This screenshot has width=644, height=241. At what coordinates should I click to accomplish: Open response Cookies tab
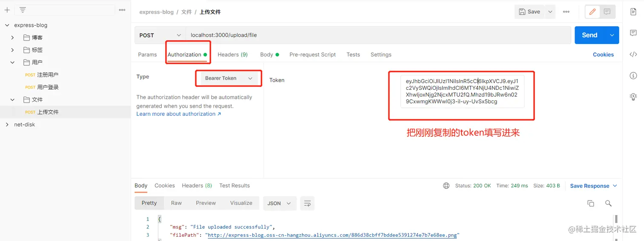(165, 186)
